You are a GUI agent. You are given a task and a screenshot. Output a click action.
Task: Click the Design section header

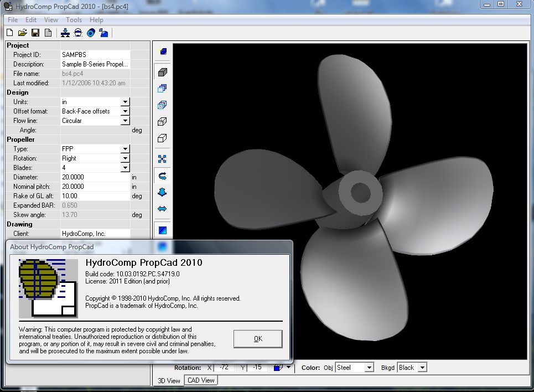(18, 92)
